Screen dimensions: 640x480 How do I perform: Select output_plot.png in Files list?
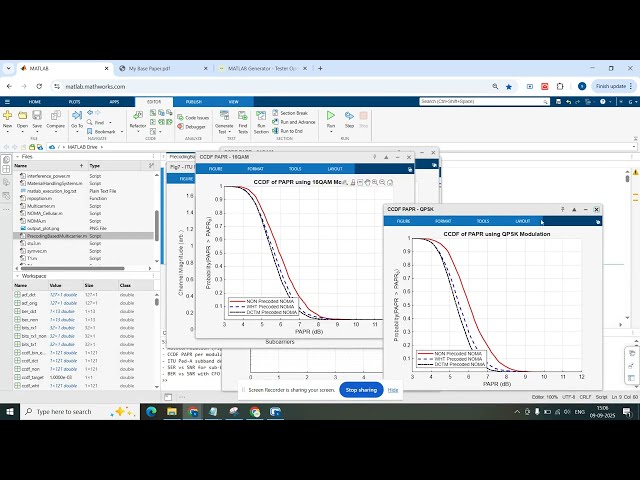(x=84, y=228)
